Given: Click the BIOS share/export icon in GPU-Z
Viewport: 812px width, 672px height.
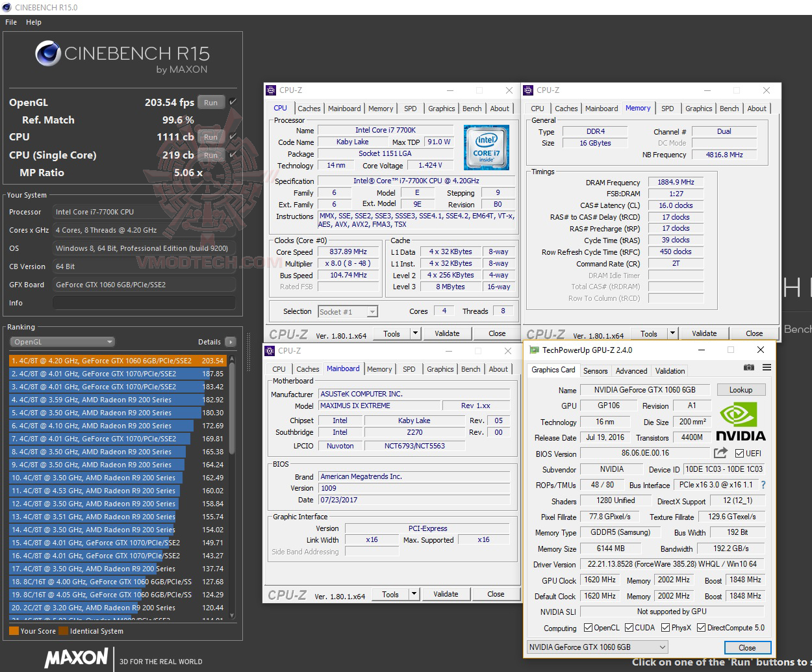Looking at the screenshot, I should [x=720, y=453].
